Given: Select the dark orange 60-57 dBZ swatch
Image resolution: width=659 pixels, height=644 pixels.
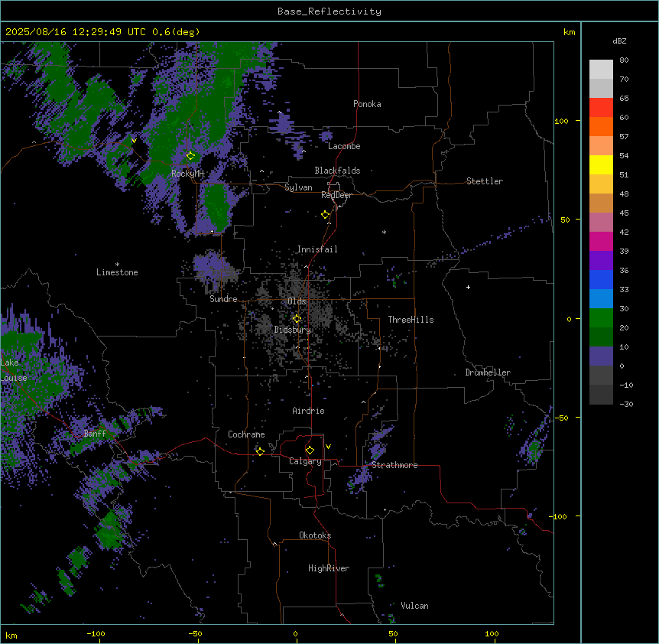Looking at the screenshot, I should (x=601, y=126).
